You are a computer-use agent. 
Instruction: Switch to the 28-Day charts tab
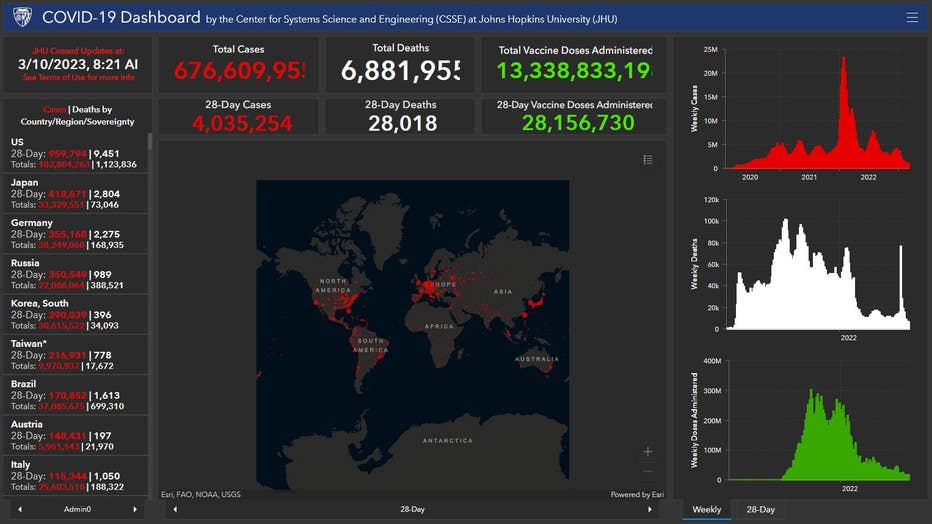[x=760, y=510]
